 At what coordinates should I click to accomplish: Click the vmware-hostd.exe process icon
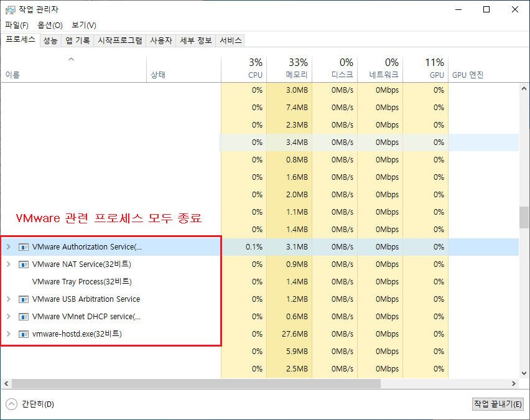(x=23, y=334)
